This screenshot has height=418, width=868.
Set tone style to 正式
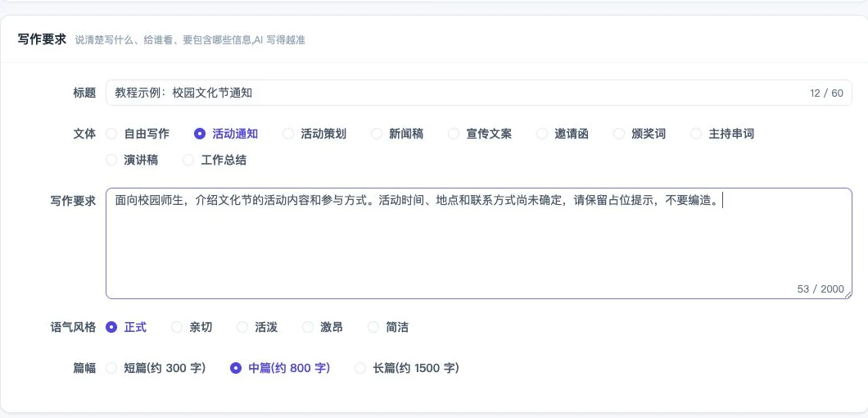click(x=126, y=327)
